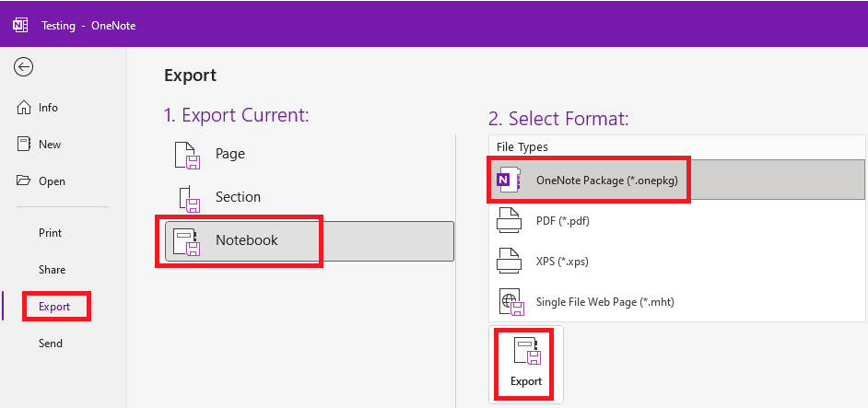Select XPS (*.xps) format label

[x=562, y=262]
